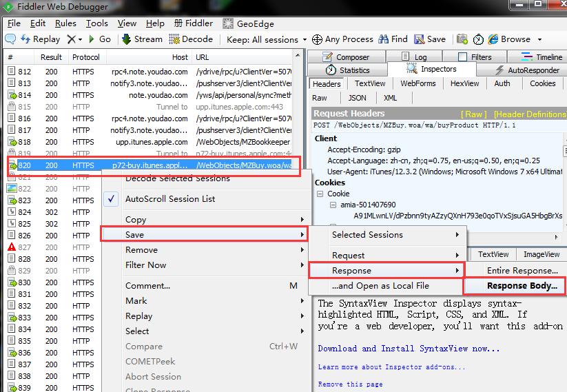This screenshot has height=392, width=567.
Task: Click the camera screenshot toolbar icon
Action: [x=462, y=39]
